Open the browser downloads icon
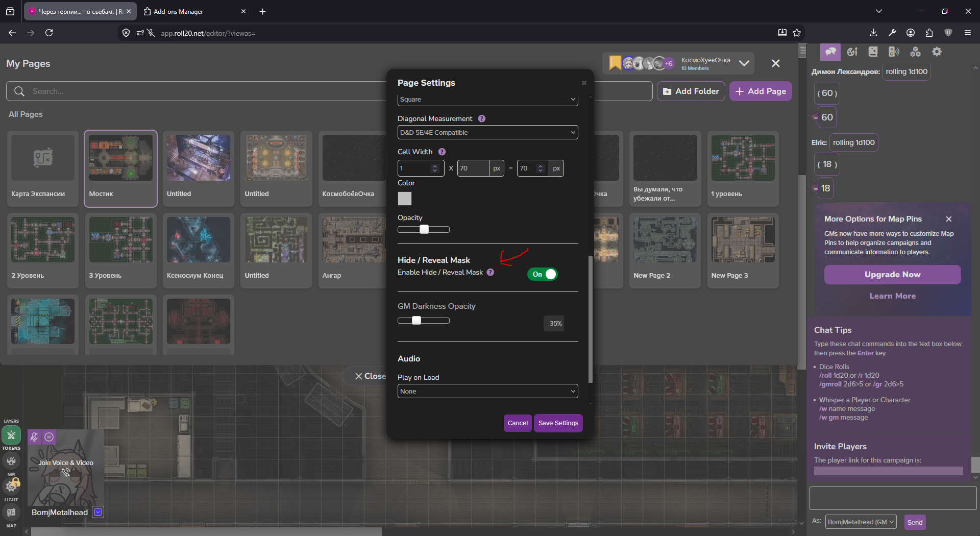The height and width of the screenshot is (536, 980). (873, 33)
